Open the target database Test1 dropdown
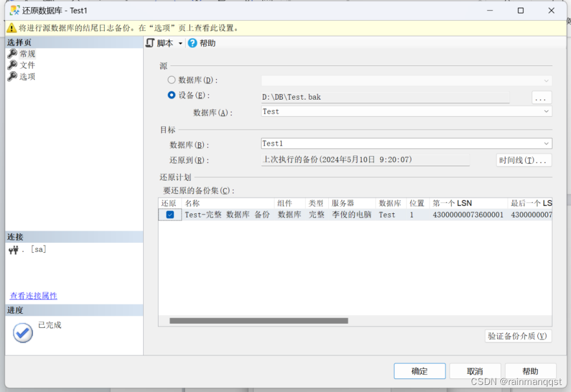Screen dimensions: 571x392 [546, 143]
